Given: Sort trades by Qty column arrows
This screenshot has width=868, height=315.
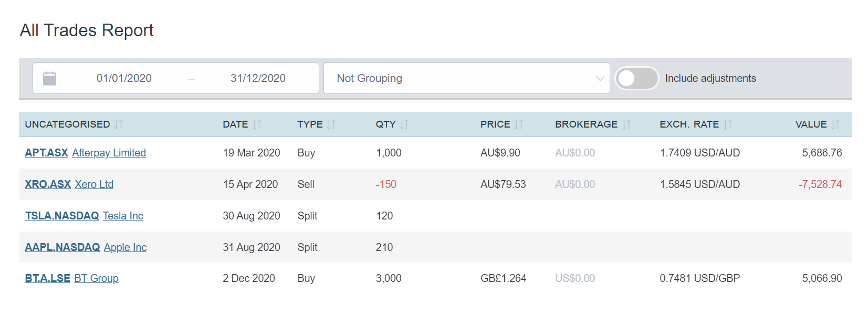Looking at the screenshot, I should pos(404,124).
